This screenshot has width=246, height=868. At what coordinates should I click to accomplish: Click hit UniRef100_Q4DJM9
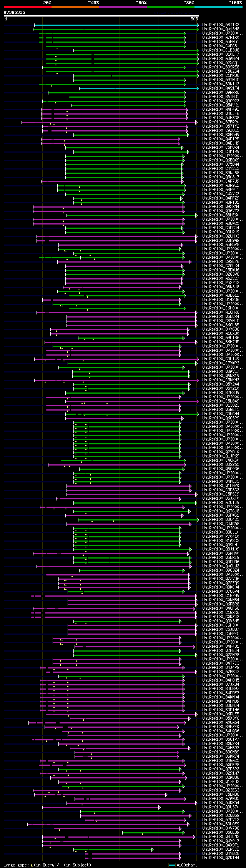221,143
